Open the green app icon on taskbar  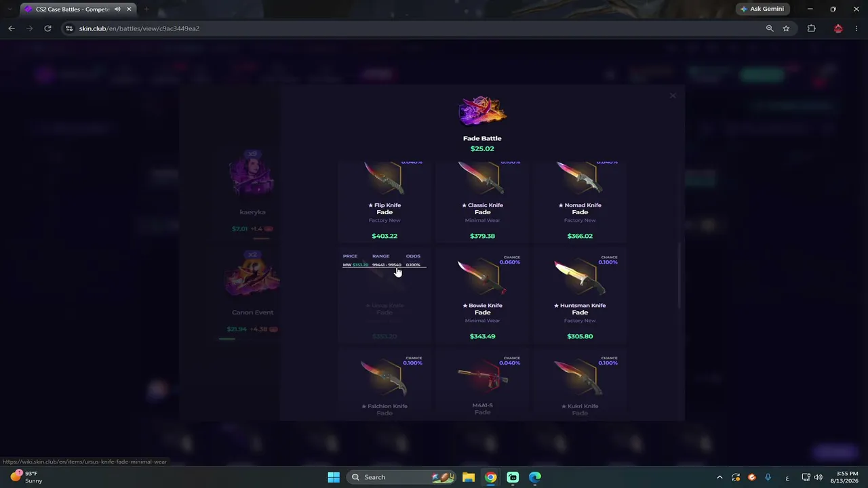pos(513,477)
